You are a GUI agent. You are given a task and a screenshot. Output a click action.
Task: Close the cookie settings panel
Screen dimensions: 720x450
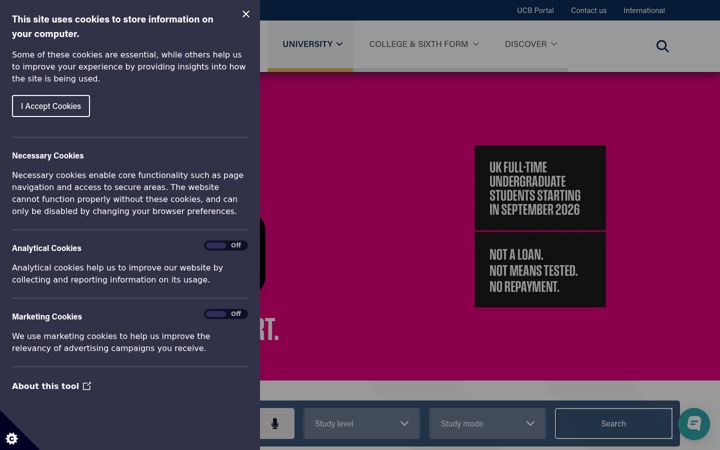[x=246, y=14]
